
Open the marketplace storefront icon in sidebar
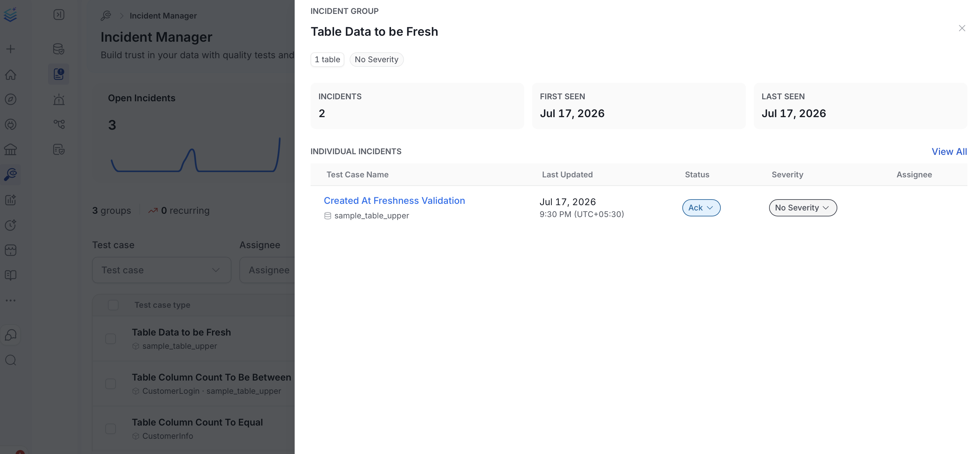click(11, 250)
